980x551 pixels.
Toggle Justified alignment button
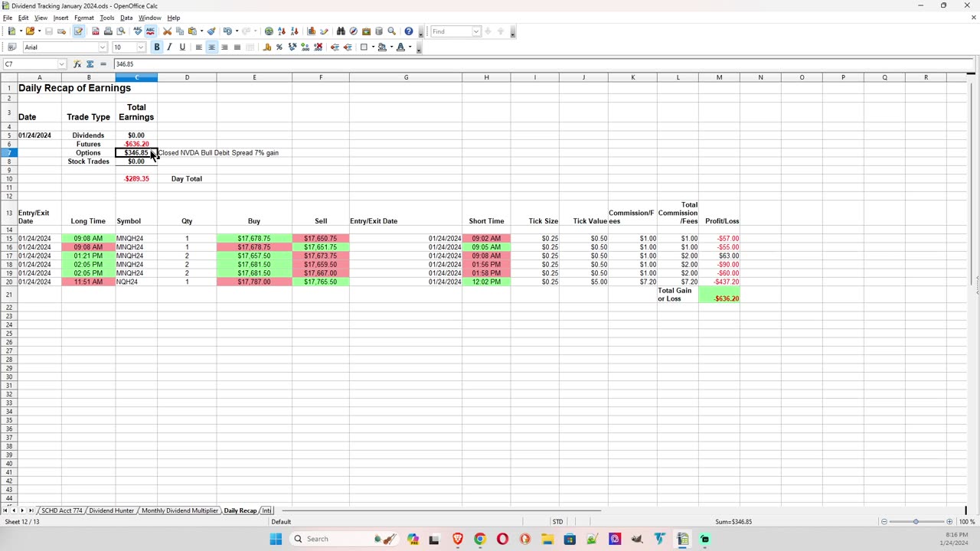click(237, 47)
